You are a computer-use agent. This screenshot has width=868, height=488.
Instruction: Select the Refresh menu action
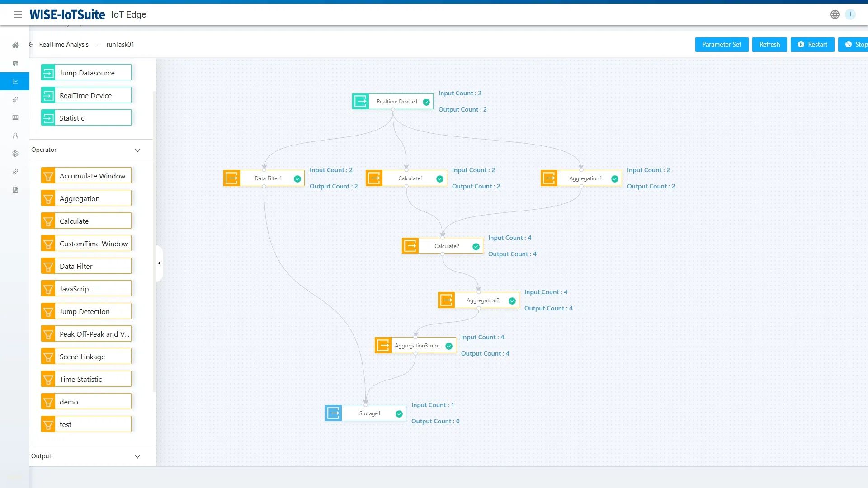click(x=769, y=44)
